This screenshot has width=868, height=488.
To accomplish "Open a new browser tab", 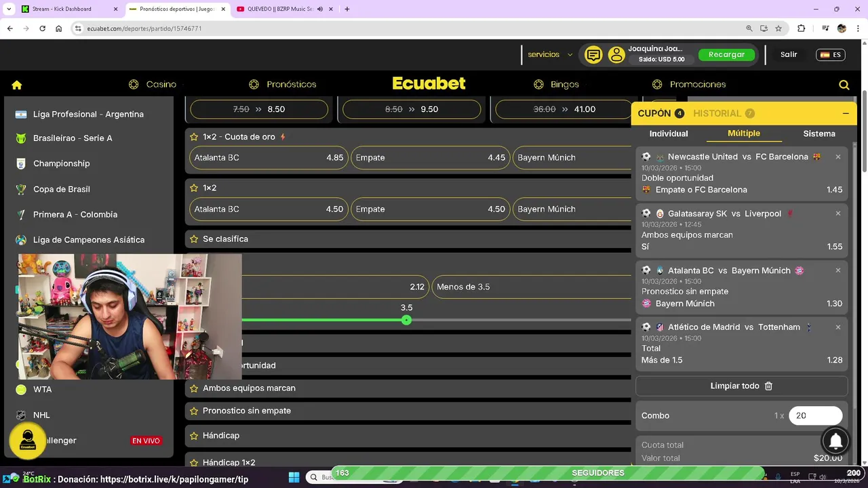I will coord(347,9).
